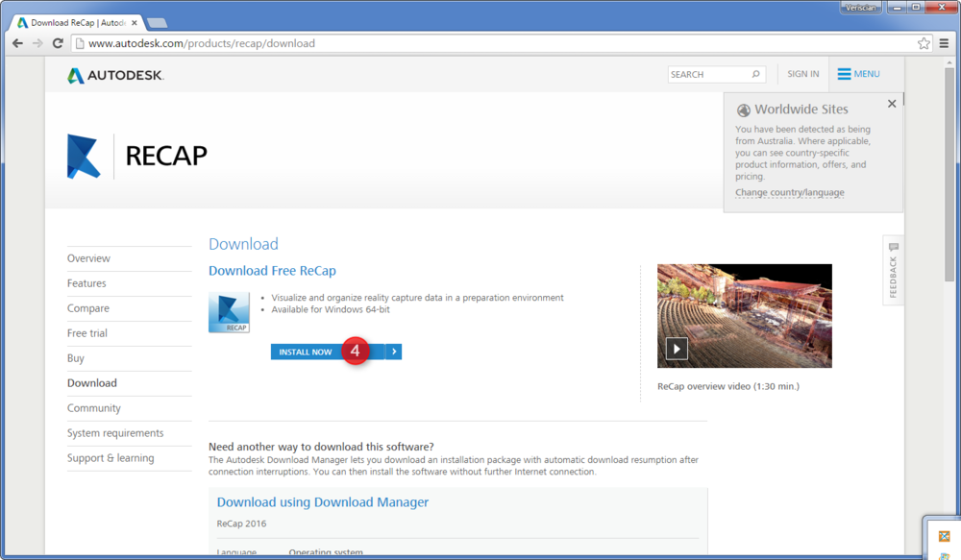
Task: Open the FEEDBACK side tab
Action: [893, 270]
